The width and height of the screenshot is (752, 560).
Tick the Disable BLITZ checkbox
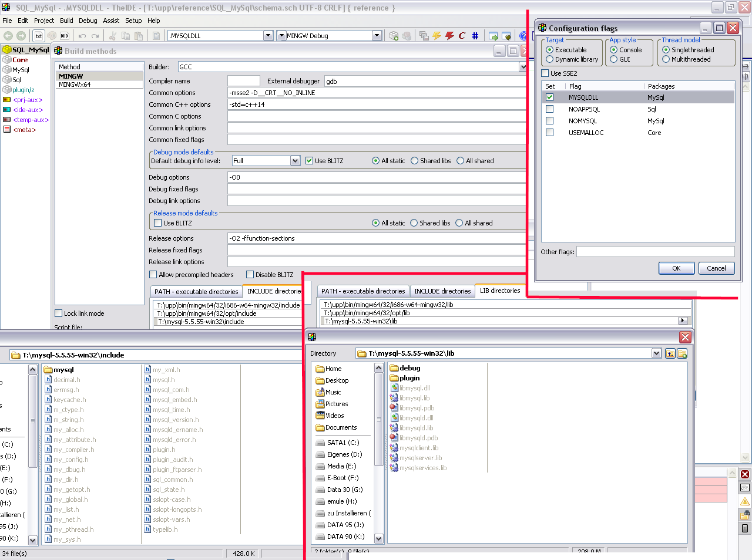click(x=250, y=275)
